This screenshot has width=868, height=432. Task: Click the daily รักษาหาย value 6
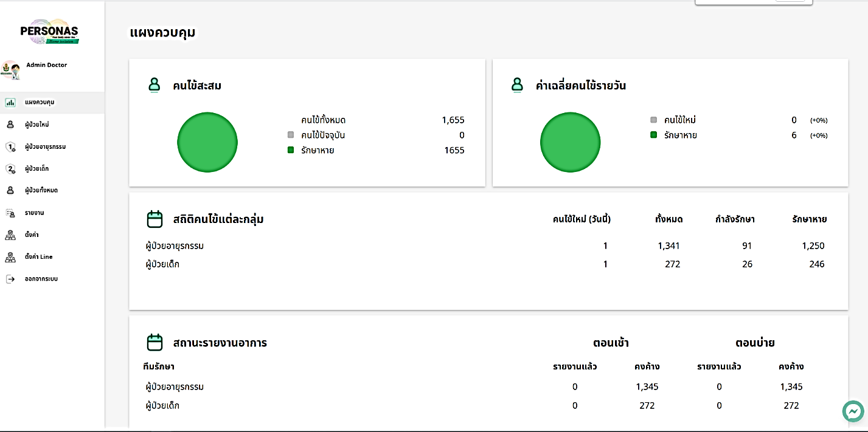pos(794,135)
